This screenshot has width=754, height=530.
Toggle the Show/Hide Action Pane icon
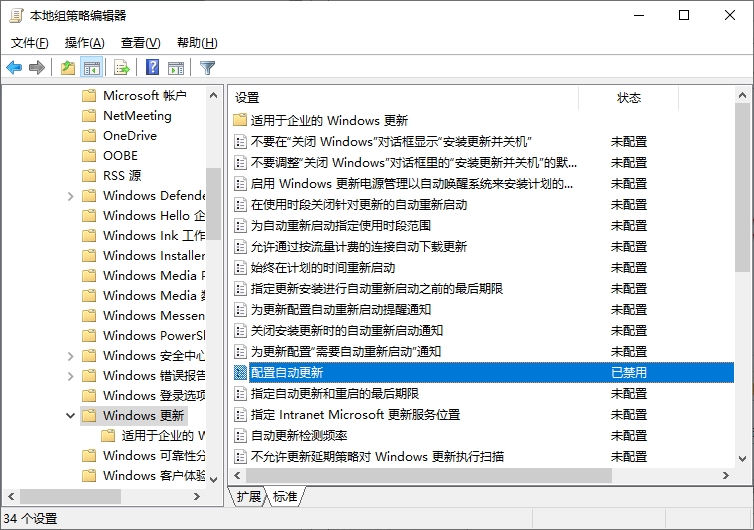click(176, 68)
